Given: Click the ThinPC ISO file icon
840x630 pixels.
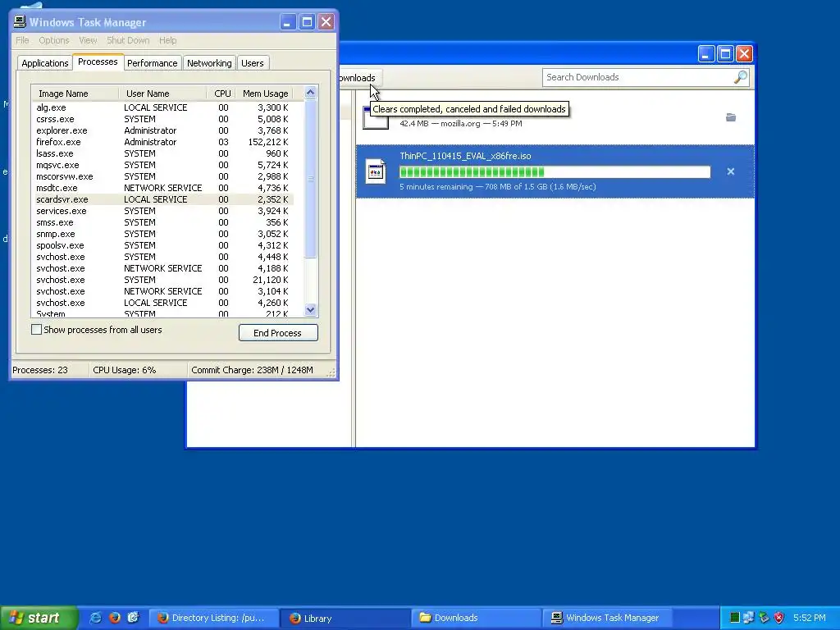Looking at the screenshot, I should pos(376,171).
